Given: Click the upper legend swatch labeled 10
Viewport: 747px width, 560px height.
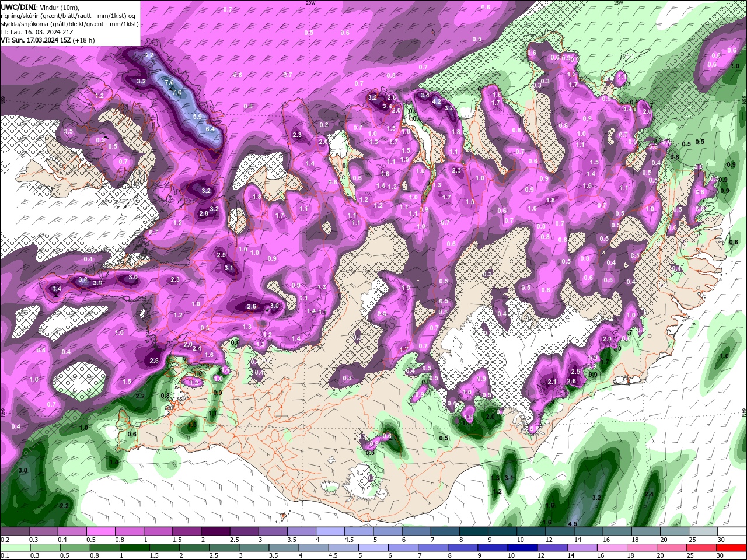Looking at the screenshot, I should 530,531.
